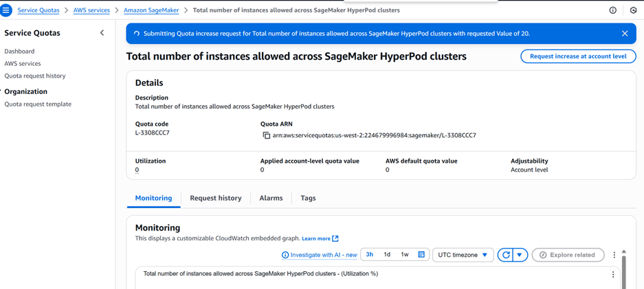Select the 1w time range
This screenshot has width=644, height=289.
[x=405, y=255]
